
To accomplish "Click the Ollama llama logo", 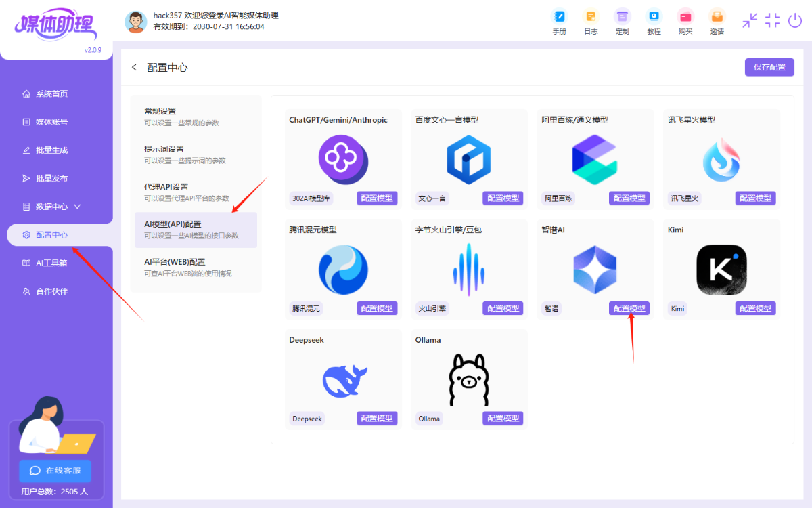I will 469,380.
